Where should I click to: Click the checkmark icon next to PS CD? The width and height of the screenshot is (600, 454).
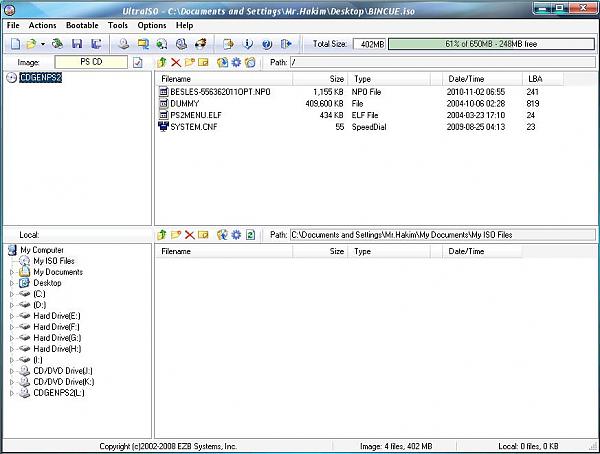coord(138,62)
